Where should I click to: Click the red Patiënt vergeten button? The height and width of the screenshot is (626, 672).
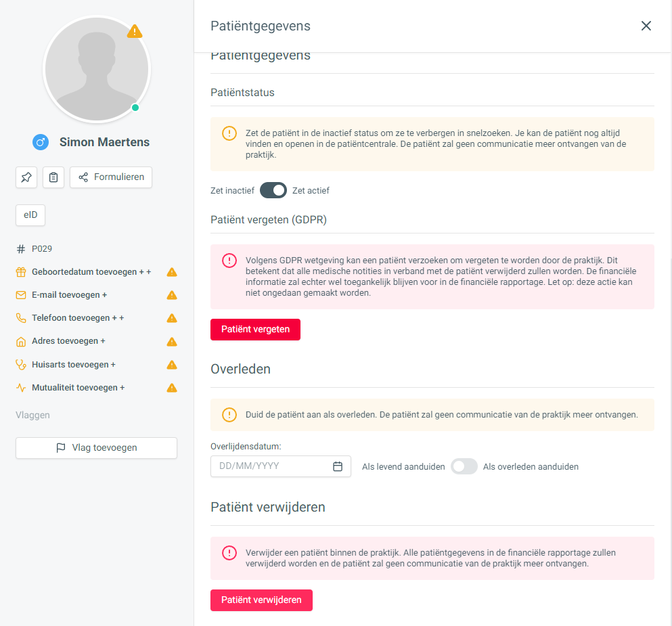pos(255,330)
